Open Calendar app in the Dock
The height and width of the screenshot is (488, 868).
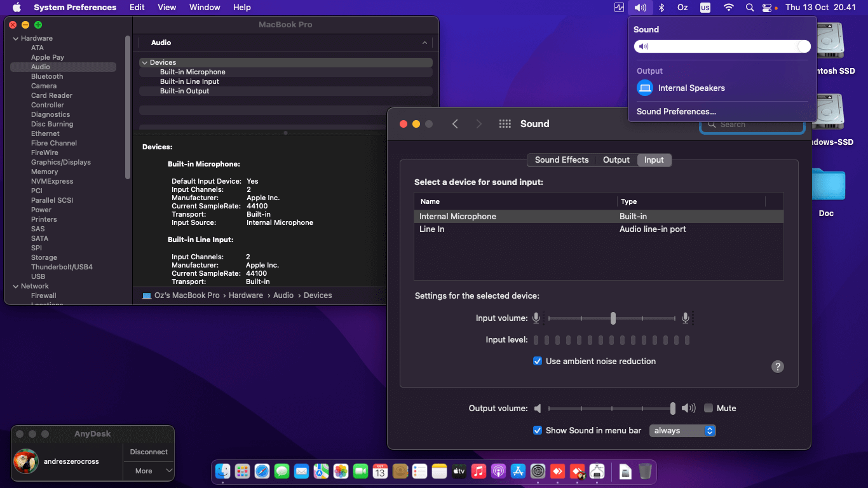tap(380, 471)
